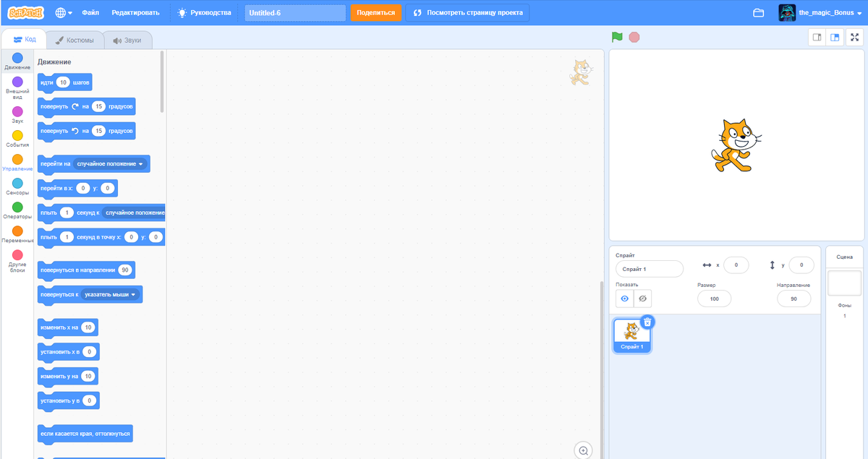Open the_magic_Bonus account menu

[x=820, y=13]
